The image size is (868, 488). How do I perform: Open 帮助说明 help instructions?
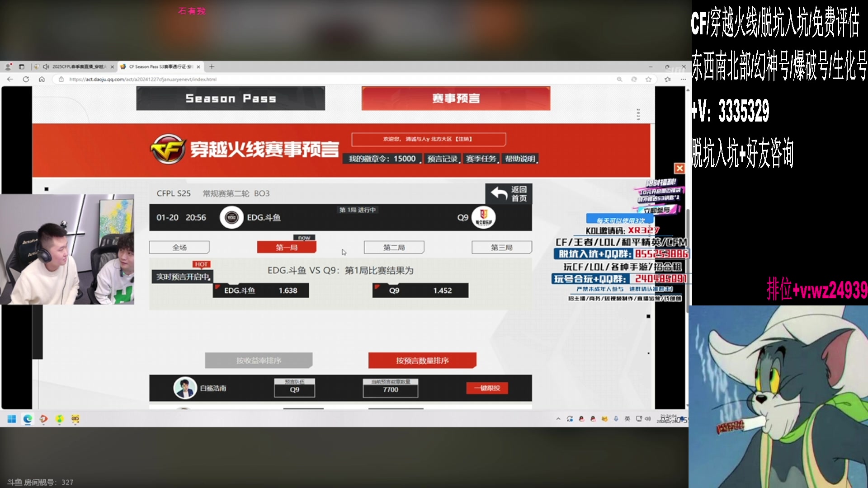click(520, 159)
